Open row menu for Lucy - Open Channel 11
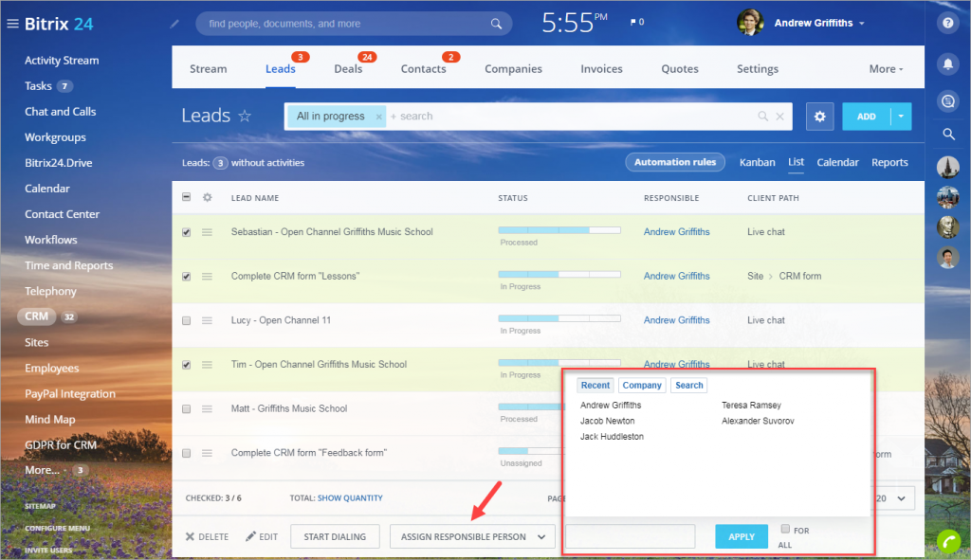The image size is (971, 560). pos(207,320)
